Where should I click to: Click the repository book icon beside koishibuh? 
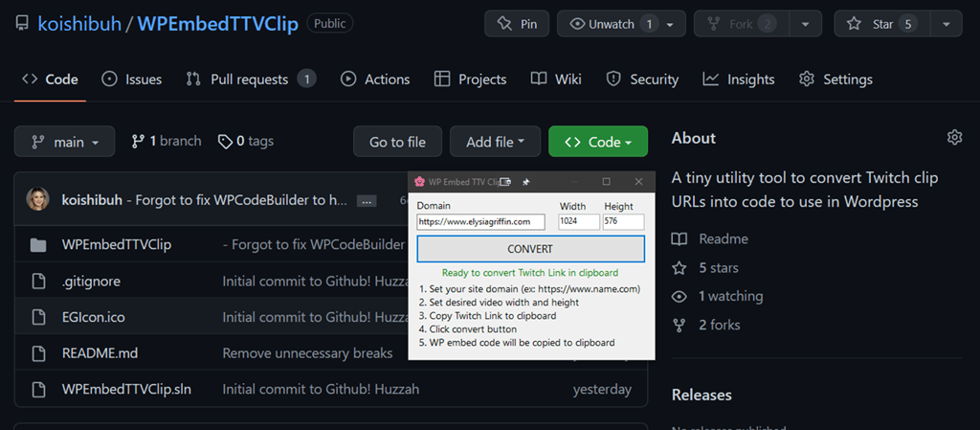pyautogui.click(x=22, y=24)
